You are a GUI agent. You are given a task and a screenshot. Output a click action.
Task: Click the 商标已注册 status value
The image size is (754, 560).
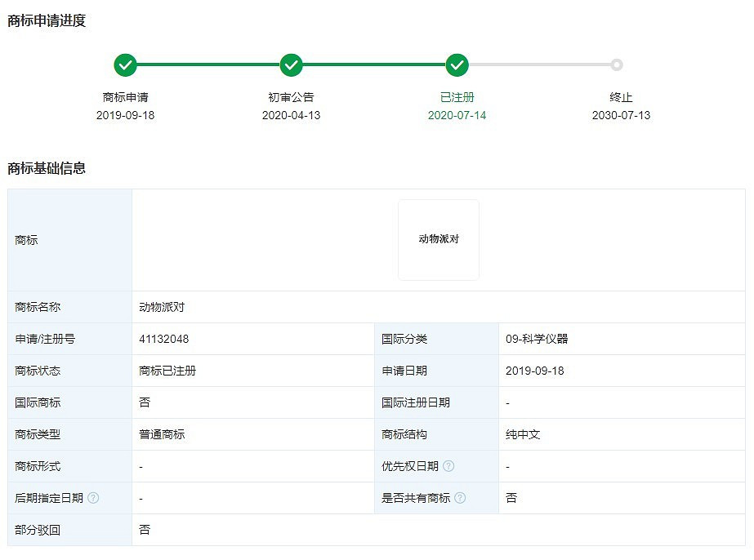[x=167, y=371]
